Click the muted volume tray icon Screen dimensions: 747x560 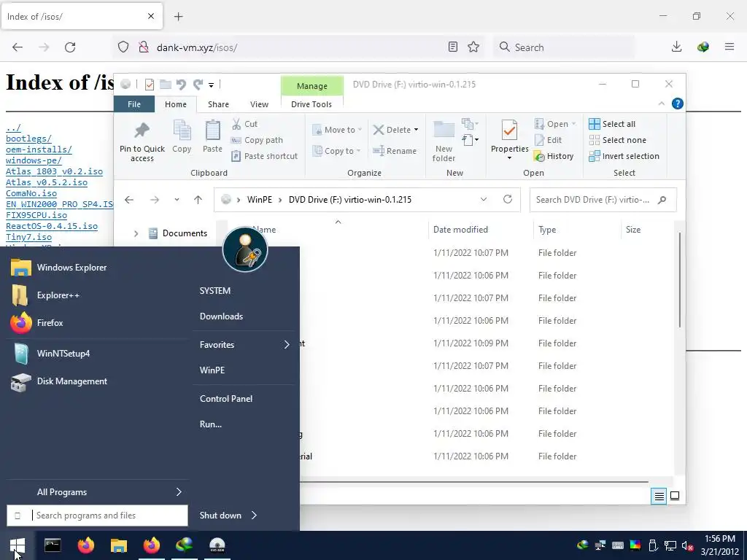(687, 545)
